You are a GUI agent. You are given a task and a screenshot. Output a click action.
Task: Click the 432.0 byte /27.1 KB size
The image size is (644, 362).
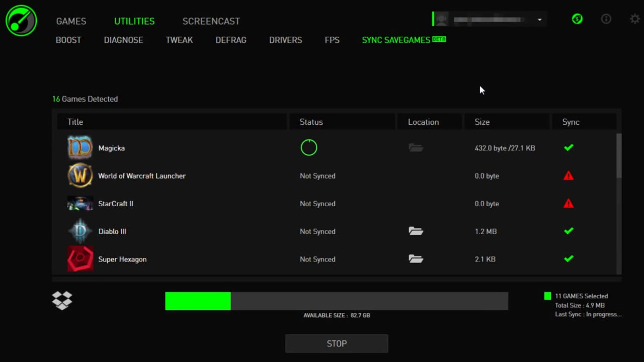(x=505, y=148)
